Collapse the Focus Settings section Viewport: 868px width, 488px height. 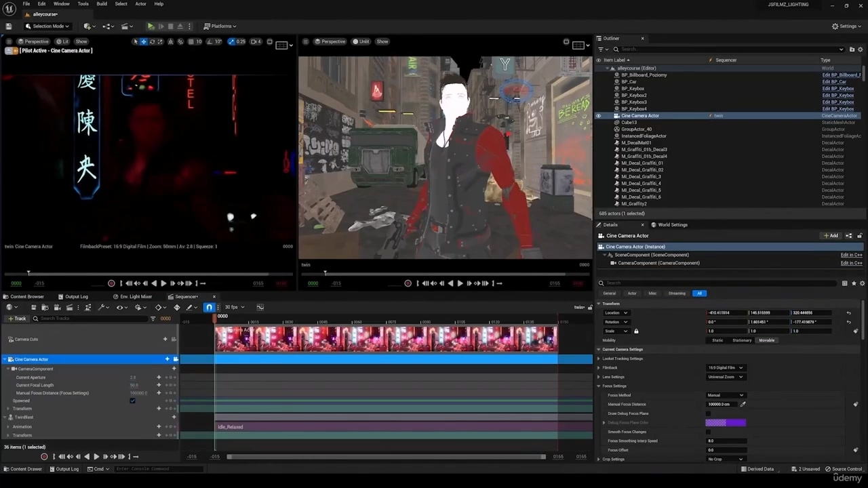[x=599, y=386]
